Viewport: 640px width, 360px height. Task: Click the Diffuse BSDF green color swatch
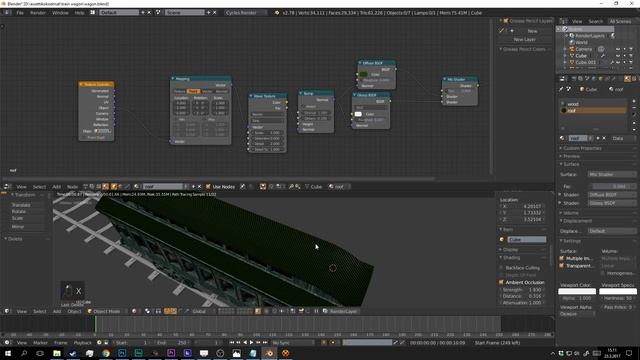(x=363, y=74)
